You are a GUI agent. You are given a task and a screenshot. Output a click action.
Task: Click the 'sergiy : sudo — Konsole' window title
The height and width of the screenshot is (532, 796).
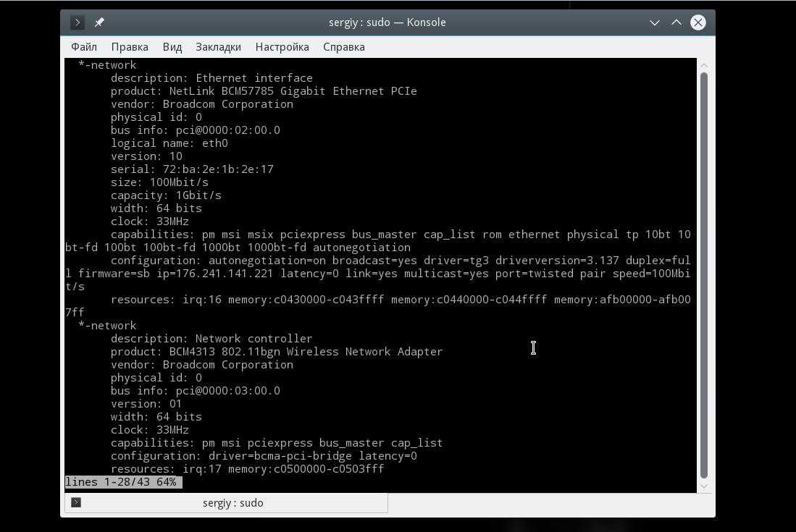click(x=387, y=22)
